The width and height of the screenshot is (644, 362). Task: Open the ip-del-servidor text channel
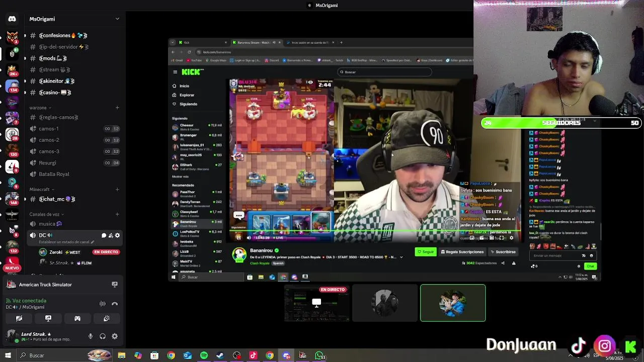(74, 47)
